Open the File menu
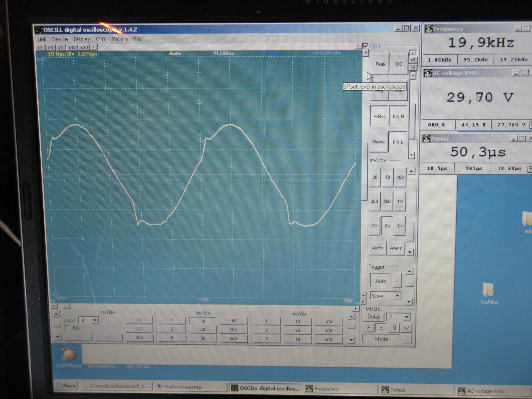 pos(137,39)
